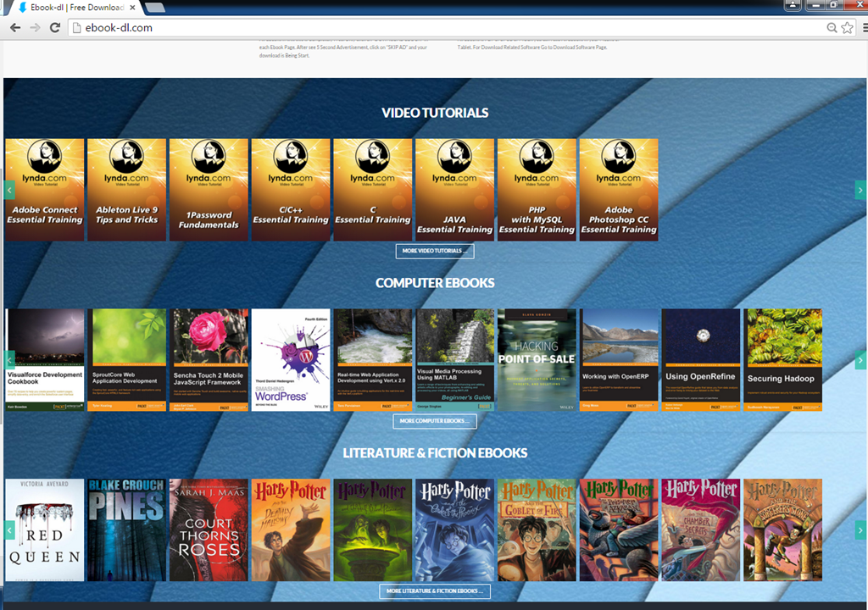Screen dimensions: 868x610
Task: Close the Ebook-dl browser tab
Action: pos(133,8)
